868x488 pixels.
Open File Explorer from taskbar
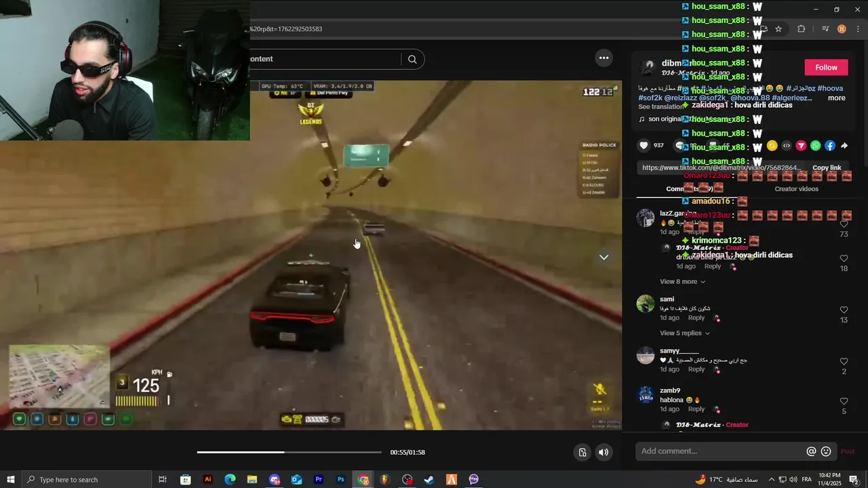[x=252, y=480]
